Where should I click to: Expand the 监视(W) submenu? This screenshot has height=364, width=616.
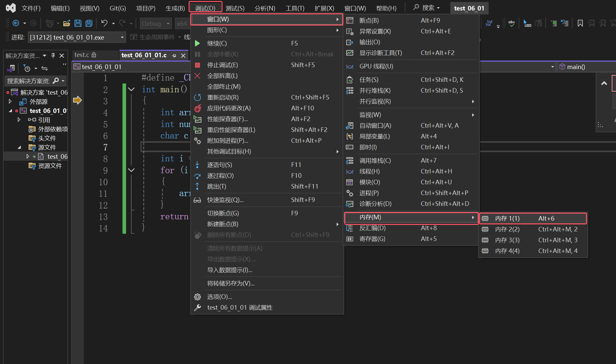click(411, 115)
